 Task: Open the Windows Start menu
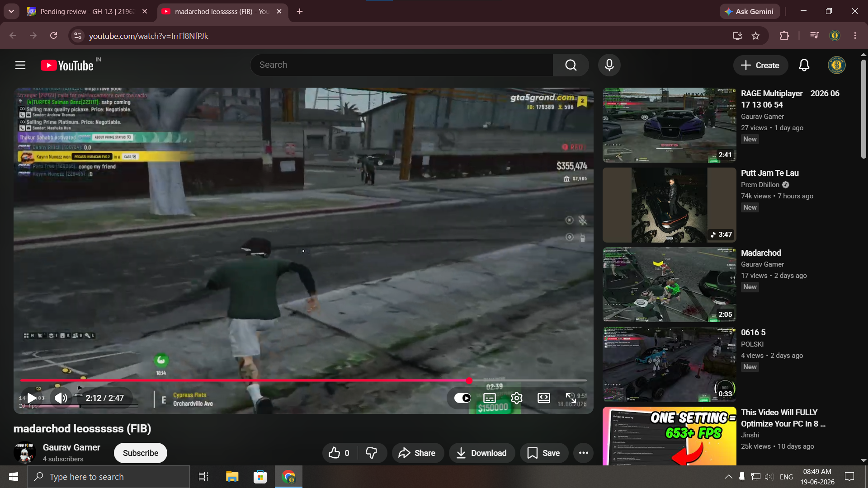14,477
